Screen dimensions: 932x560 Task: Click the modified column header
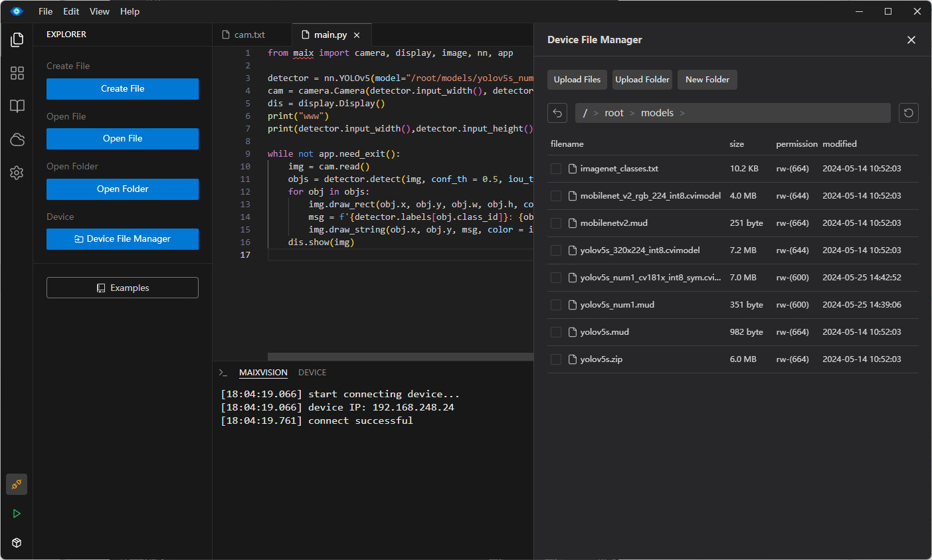(x=840, y=144)
